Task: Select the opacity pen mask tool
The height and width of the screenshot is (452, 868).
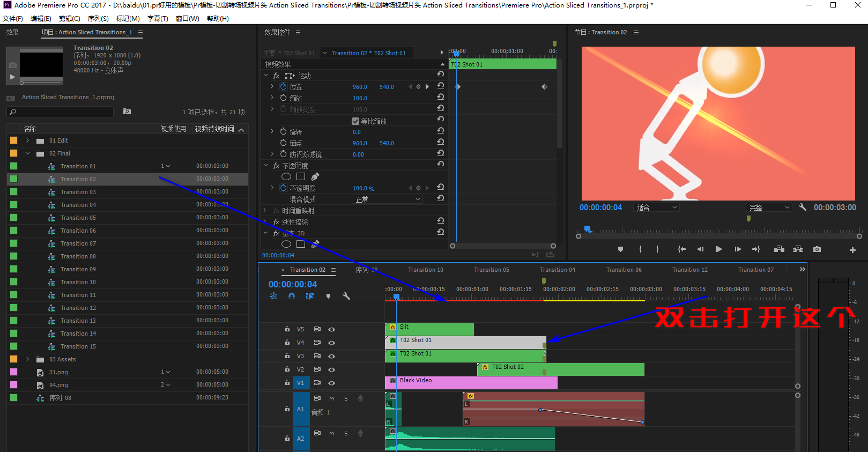Action: 315,176
